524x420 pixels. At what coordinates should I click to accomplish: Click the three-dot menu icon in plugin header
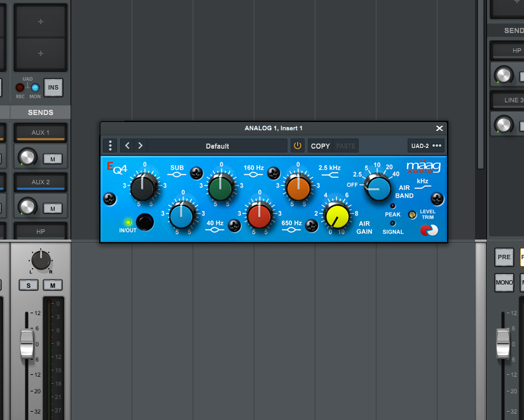click(110, 146)
